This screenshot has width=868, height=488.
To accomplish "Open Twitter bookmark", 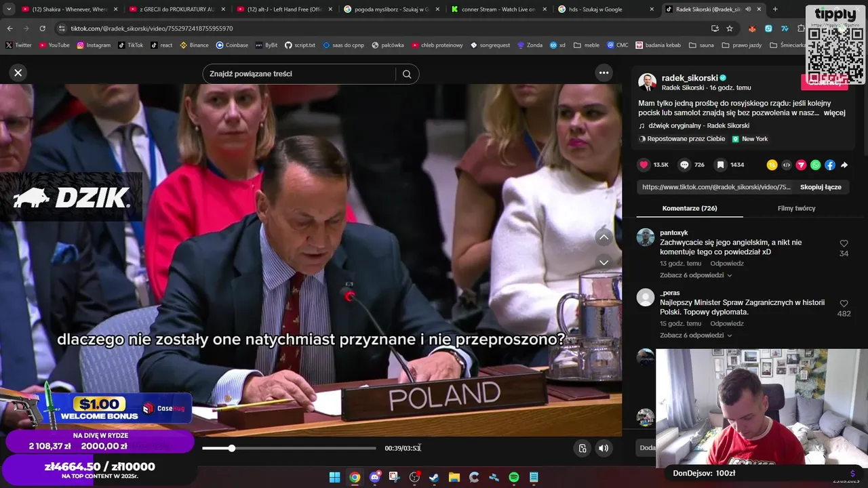I will [18, 45].
